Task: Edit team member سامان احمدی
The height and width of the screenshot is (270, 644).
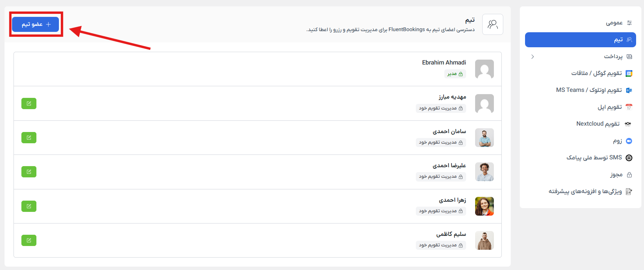Action: [29, 138]
